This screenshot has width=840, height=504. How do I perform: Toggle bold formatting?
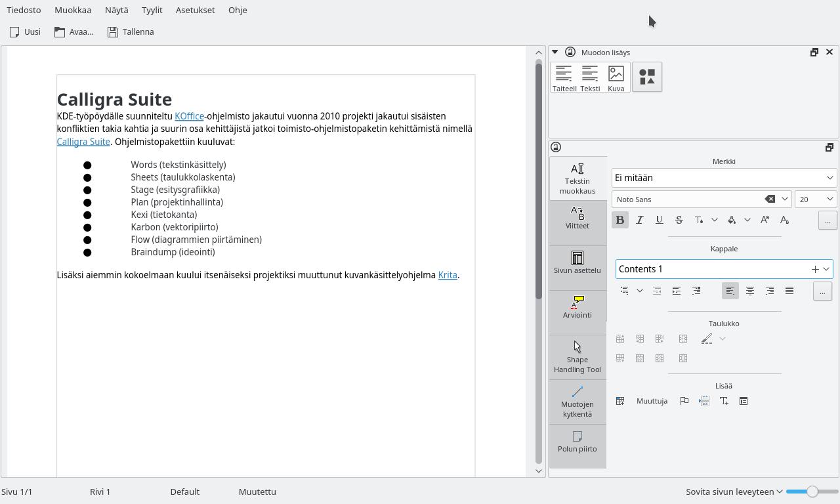[619, 220]
